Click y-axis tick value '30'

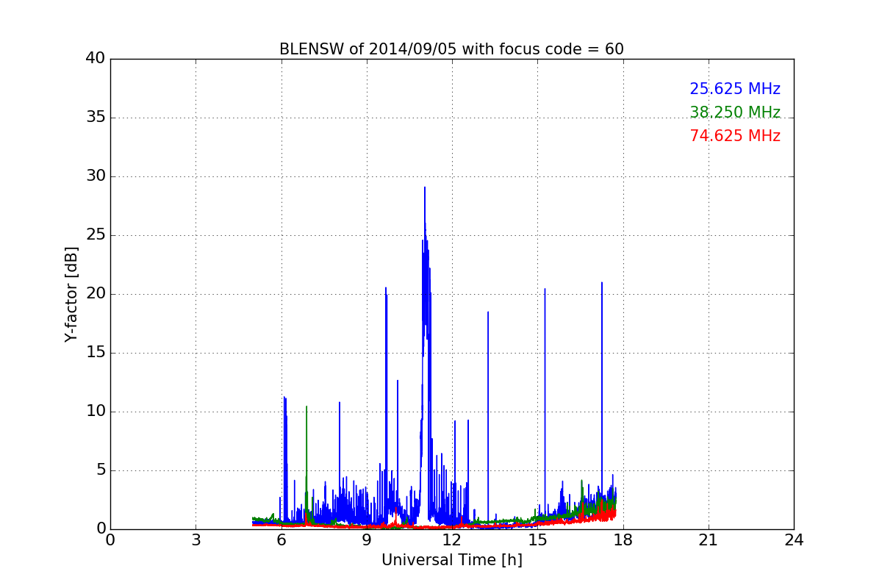pyautogui.click(x=96, y=176)
